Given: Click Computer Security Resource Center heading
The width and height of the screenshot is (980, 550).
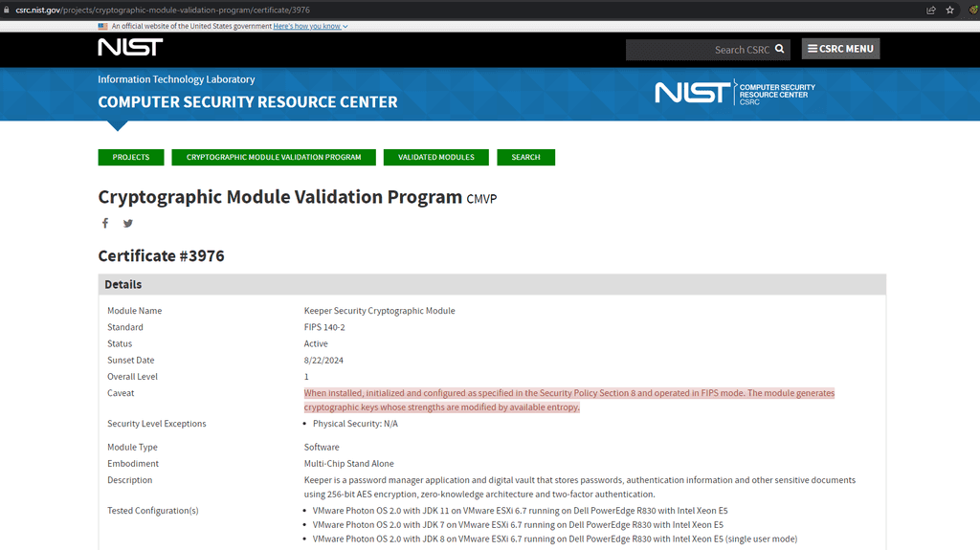Looking at the screenshot, I should 248,102.
